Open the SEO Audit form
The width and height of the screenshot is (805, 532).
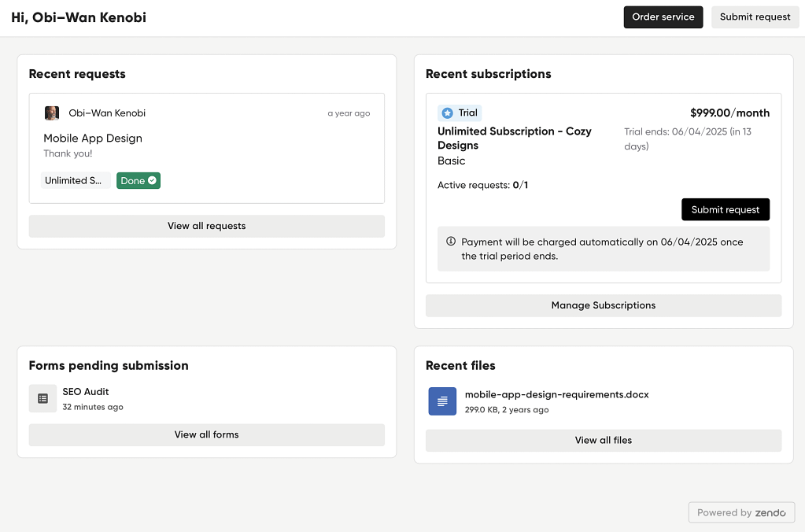click(x=86, y=392)
